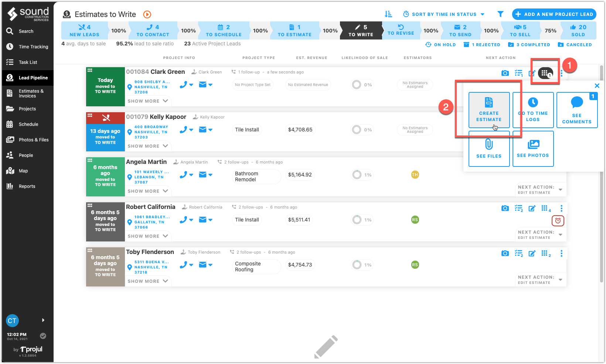Switch to the Sold pipeline stage

pos(578,30)
